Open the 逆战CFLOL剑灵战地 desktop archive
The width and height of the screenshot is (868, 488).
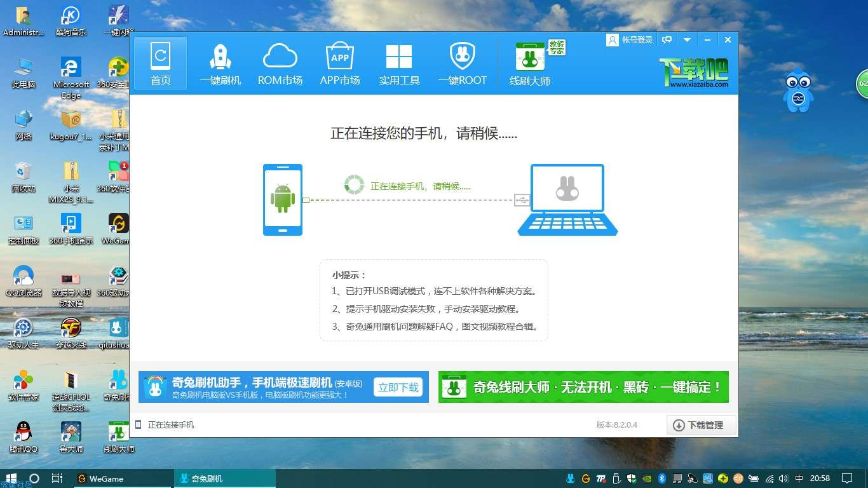pyautogui.click(x=71, y=391)
